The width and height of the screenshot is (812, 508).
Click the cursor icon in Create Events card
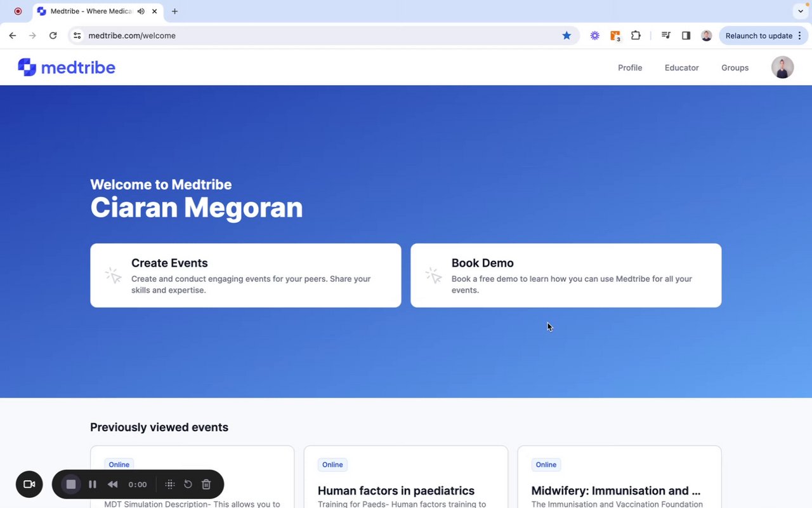(x=113, y=275)
